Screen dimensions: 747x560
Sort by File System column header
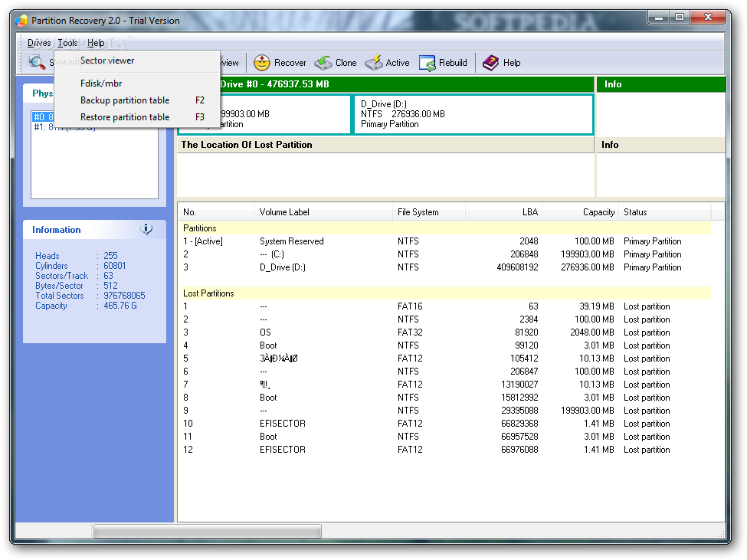429,212
